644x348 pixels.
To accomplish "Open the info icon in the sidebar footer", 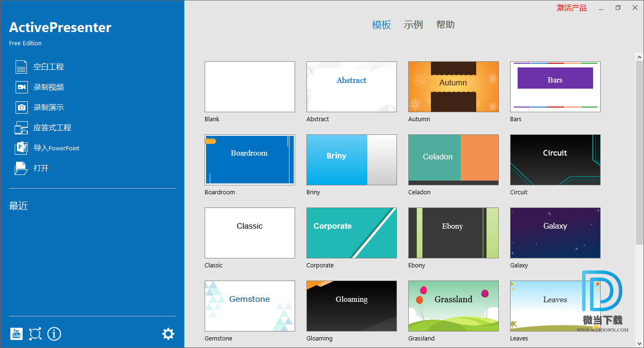I will point(54,334).
